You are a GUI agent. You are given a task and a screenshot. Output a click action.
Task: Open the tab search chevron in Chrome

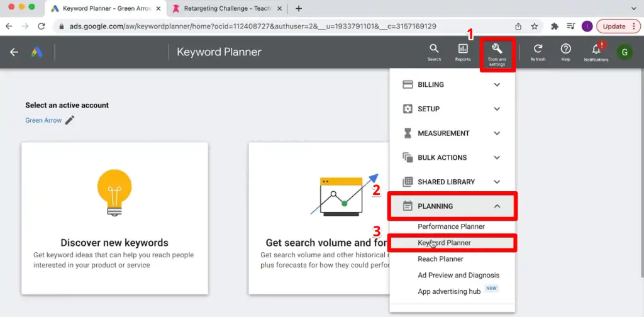633,8
